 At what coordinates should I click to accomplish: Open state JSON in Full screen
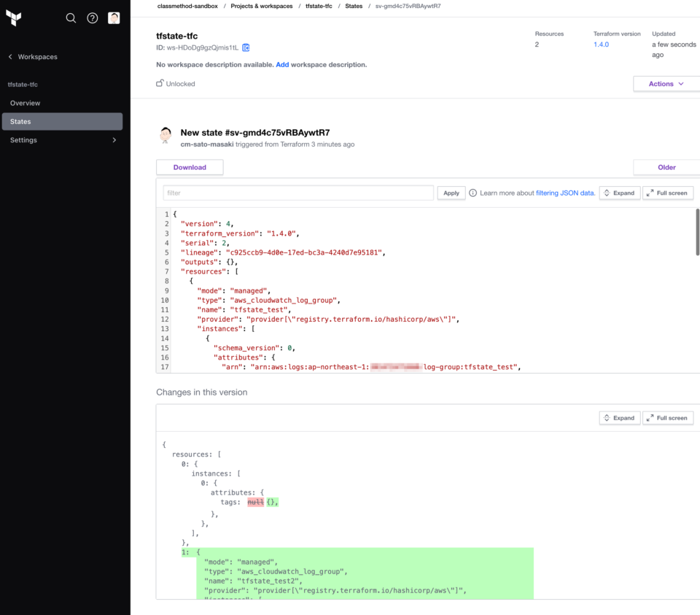(667, 193)
